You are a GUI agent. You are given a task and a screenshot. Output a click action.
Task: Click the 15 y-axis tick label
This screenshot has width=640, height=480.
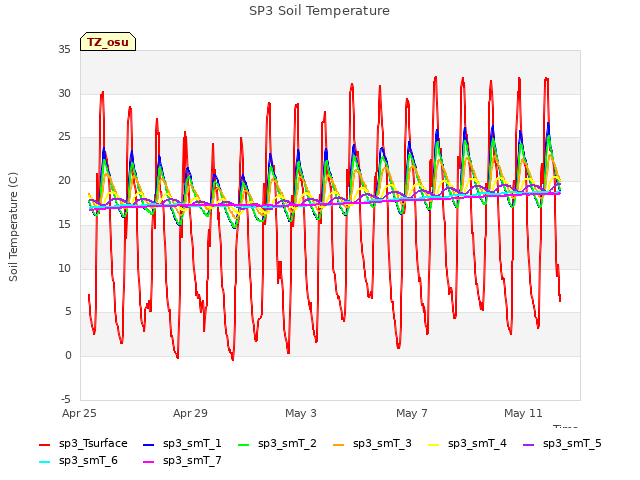pyautogui.click(x=64, y=224)
